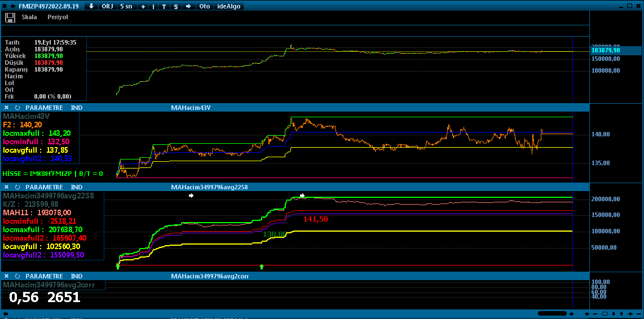Image resolution: width=644 pixels, height=319 pixels.
Task: Click IND on the MAHacim43V panel
Action: coord(76,108)
